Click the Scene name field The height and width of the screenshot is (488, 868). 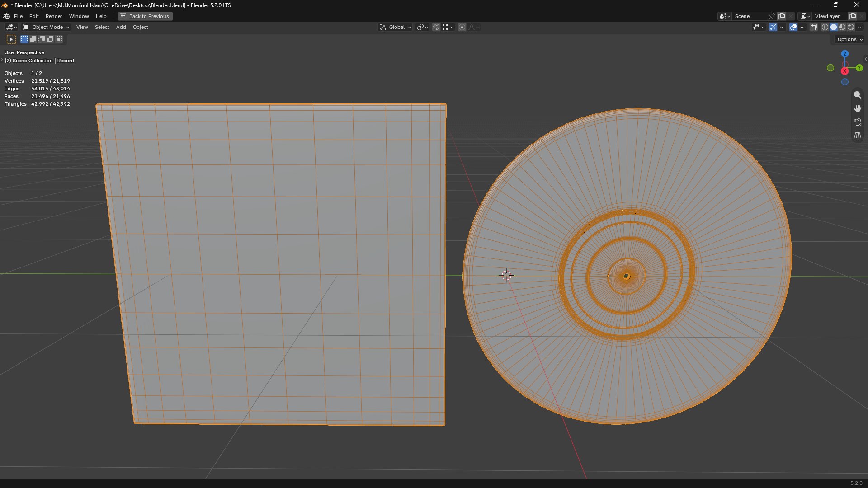tap(750, 16)
